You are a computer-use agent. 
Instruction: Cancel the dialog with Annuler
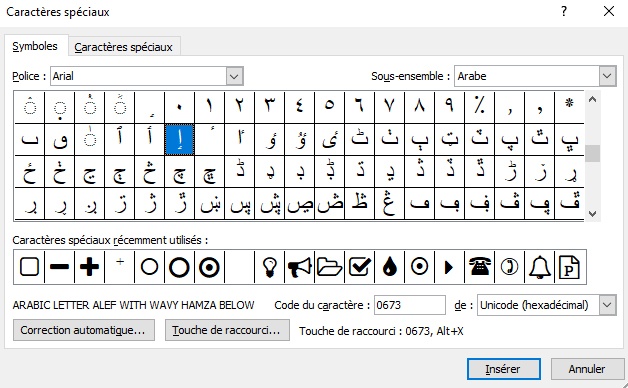[587, 369]
